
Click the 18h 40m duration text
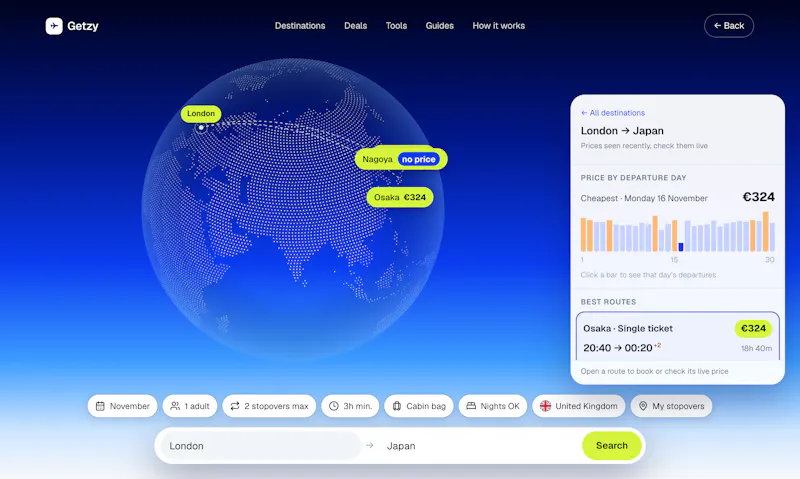(x=756, y=348)
